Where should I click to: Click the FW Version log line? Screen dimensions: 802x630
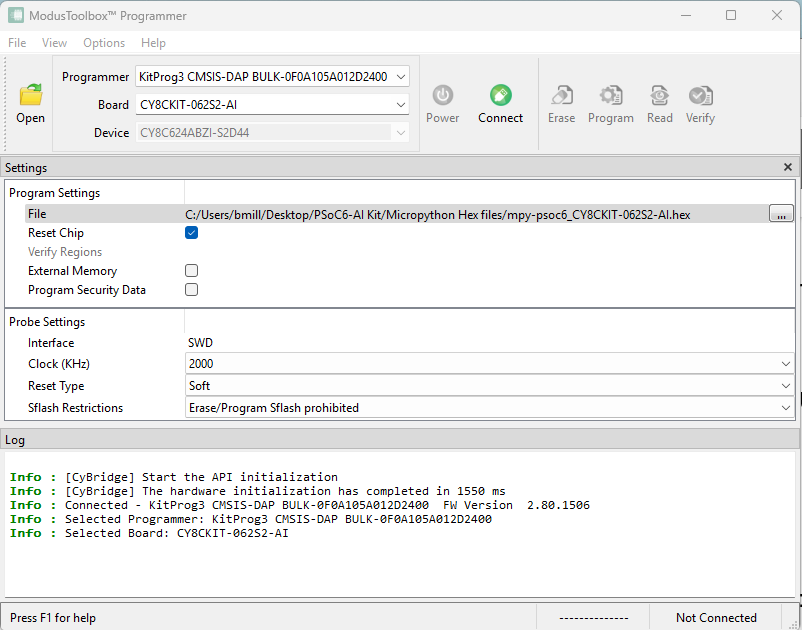[300, 505]
